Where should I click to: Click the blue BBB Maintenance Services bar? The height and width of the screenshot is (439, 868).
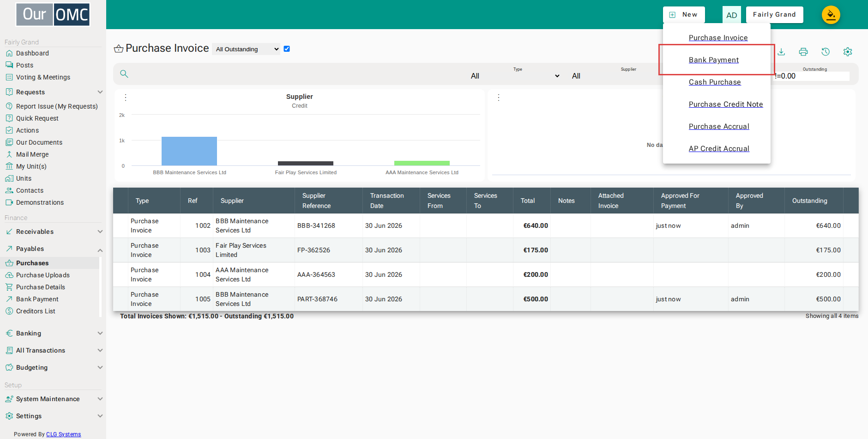pos(189,151)
